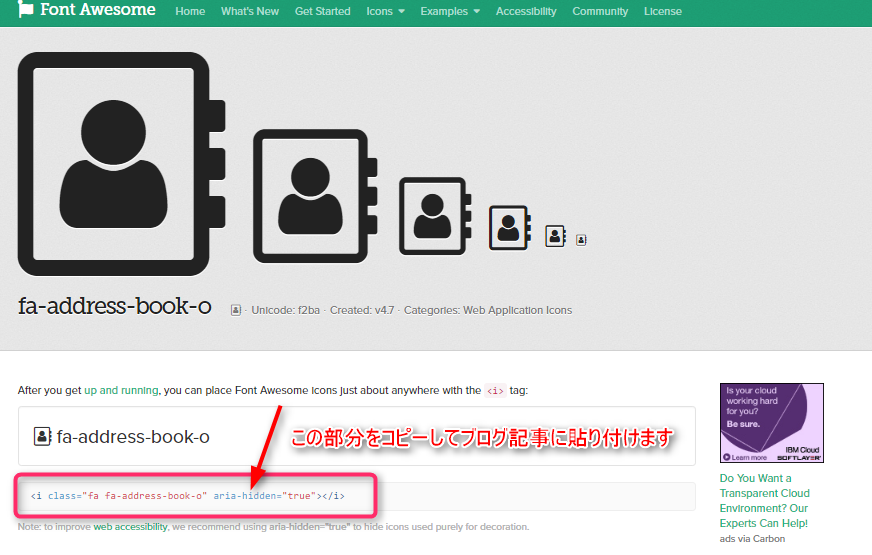This screenshot has width=872, height=555.
Task: Click address book icon in the example box
Action: coord(42,437)
